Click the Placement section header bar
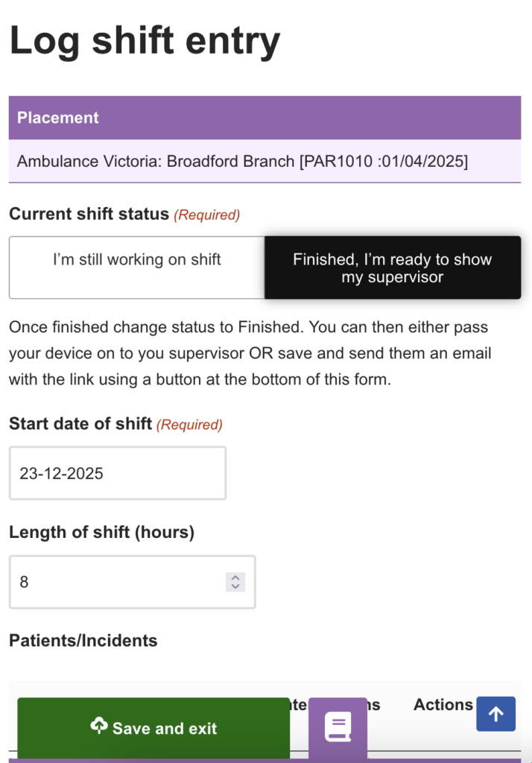The width and height of the screenshot is (532, 763). pyautogui.click(x=265, y=118)
